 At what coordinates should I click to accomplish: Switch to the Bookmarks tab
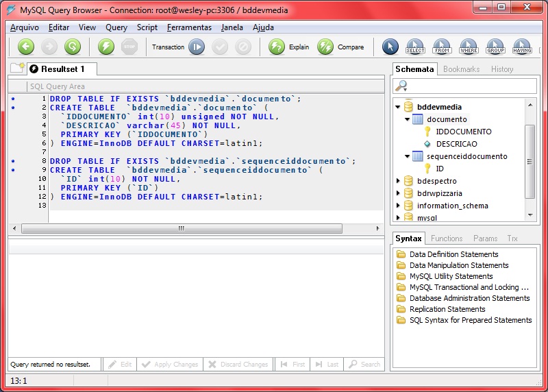tap(461, 69)
